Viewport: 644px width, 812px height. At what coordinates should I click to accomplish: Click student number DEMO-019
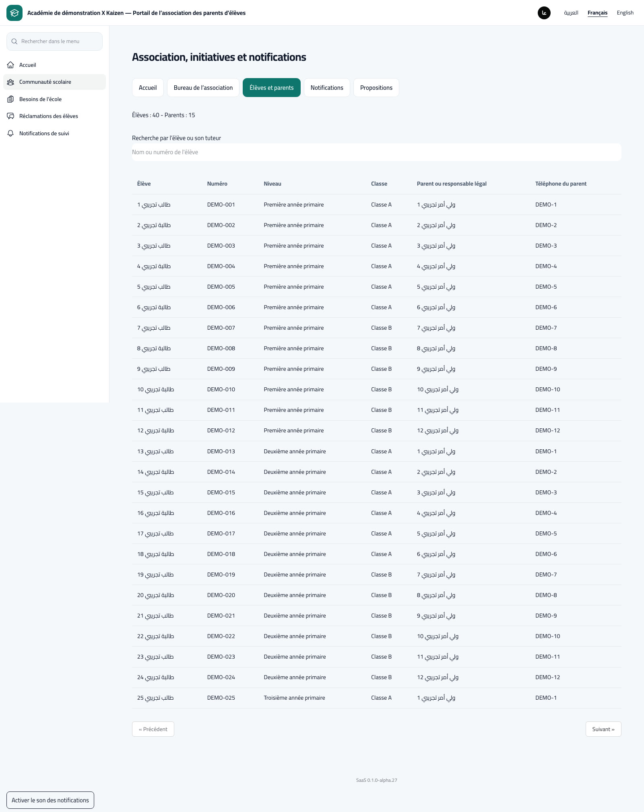[221, 575]
